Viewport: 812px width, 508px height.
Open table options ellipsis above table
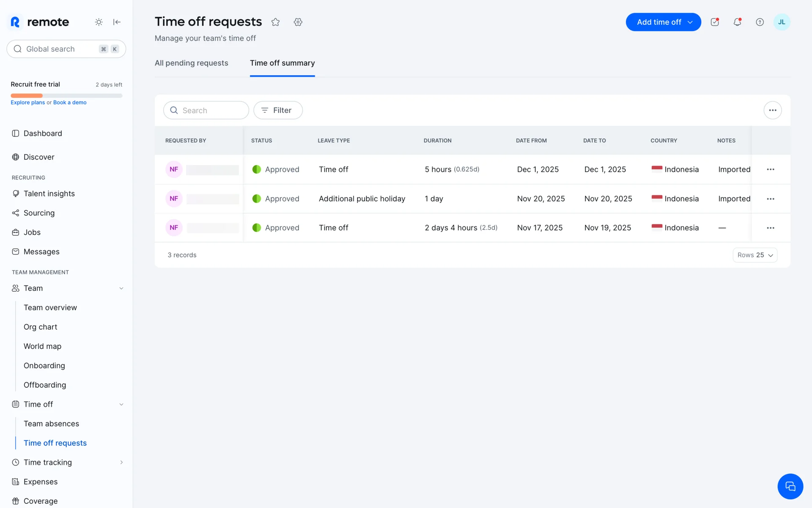[772, 110]
